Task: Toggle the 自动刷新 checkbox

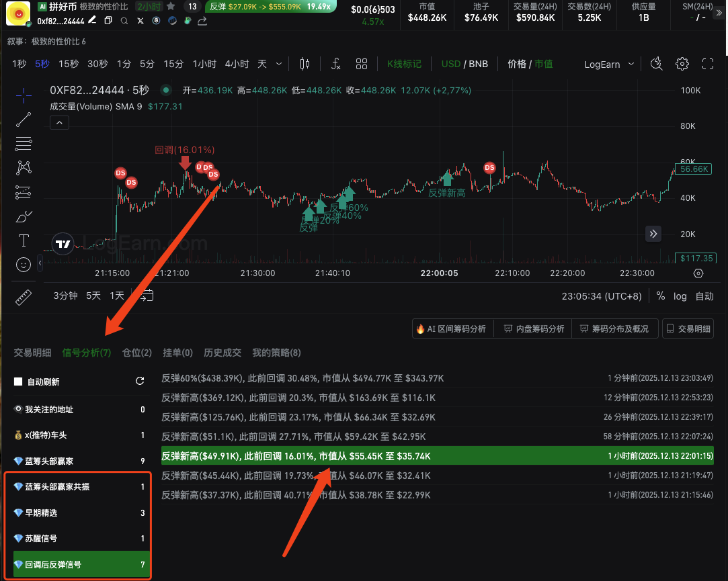Action: pos(18,382)
